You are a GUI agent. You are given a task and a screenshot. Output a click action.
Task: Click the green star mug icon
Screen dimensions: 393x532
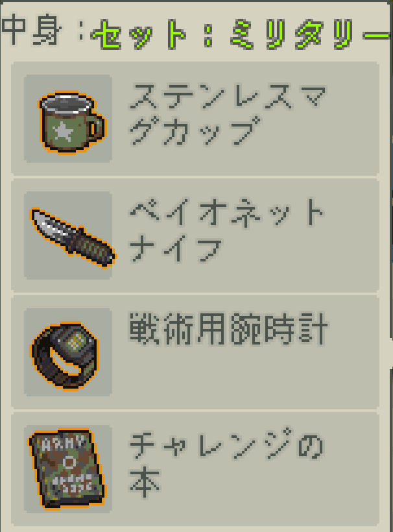point(72,122)
